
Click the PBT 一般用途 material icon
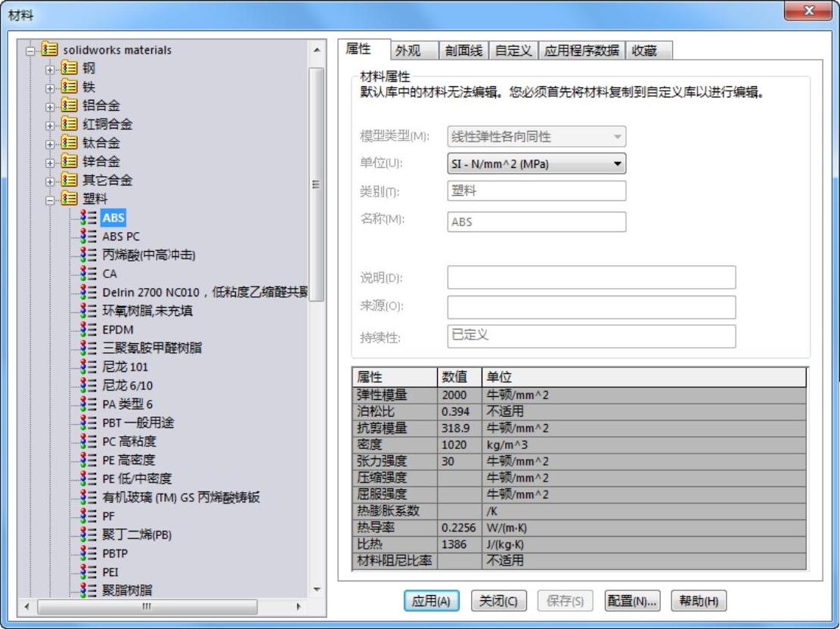[x=88, y=423]
